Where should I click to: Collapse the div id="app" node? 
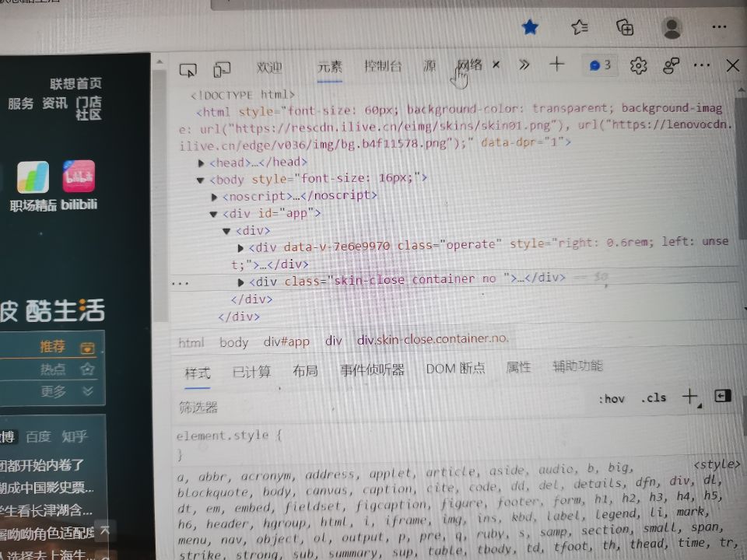[x=213, y=215]
